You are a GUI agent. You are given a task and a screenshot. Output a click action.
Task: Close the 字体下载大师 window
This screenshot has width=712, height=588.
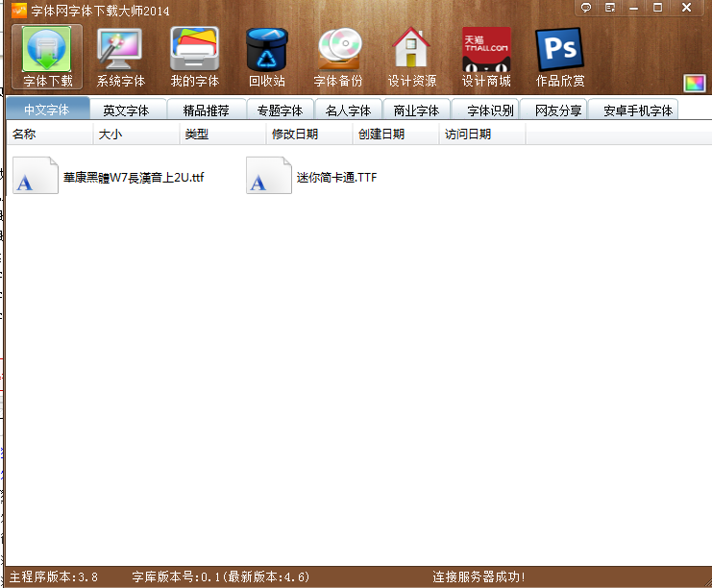click(x=687, y=8)
